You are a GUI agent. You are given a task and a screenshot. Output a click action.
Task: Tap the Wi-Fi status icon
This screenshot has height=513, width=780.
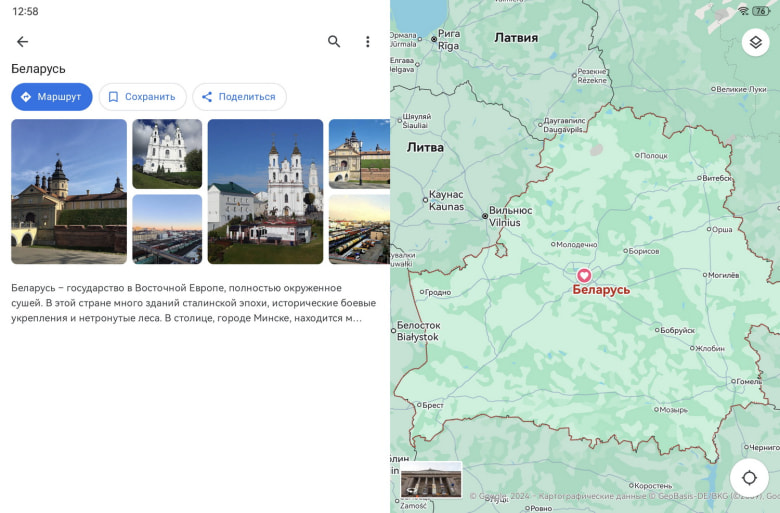[743, 11]
